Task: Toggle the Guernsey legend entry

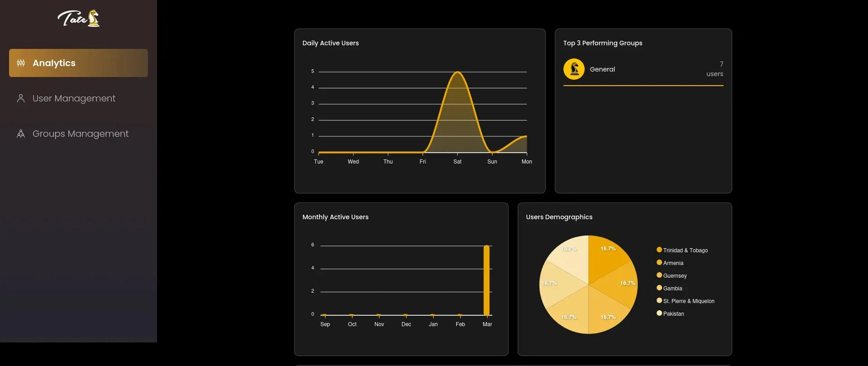Action: click(x=672, y=275)
